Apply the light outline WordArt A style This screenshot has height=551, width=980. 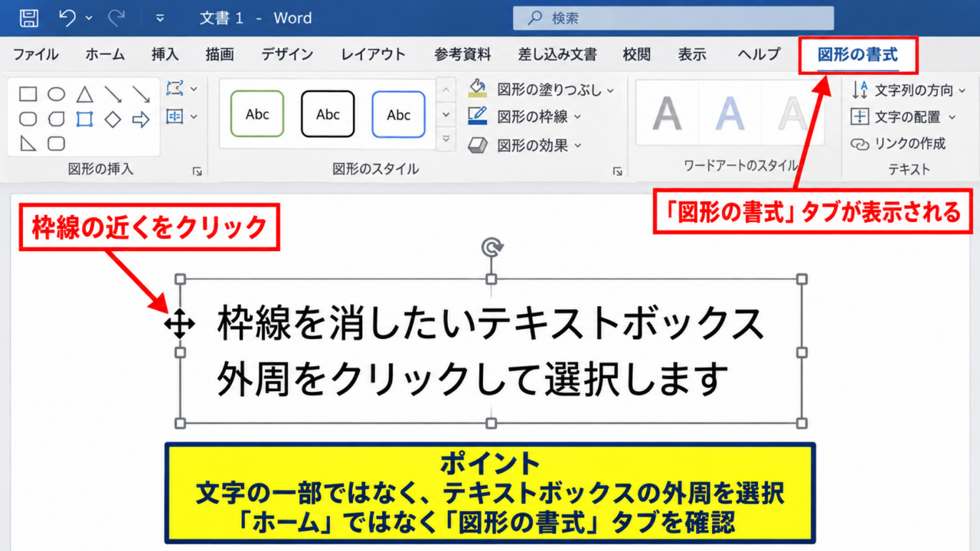793,114
